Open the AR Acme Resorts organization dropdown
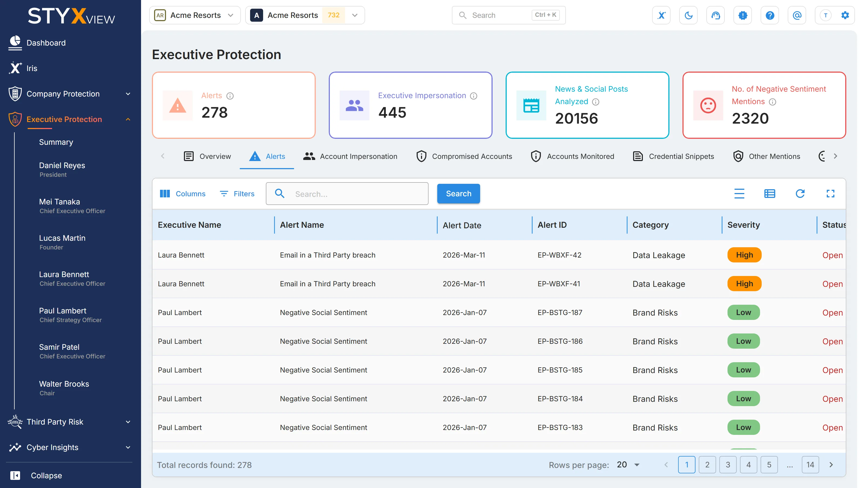This screenshot has height=488, width=868. click(195, 15)
